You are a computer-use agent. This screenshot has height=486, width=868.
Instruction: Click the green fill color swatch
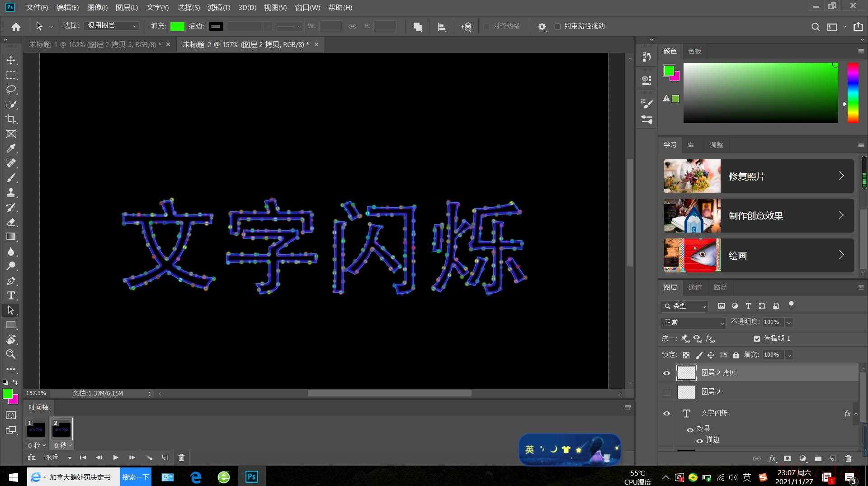(x=177, y=26)
